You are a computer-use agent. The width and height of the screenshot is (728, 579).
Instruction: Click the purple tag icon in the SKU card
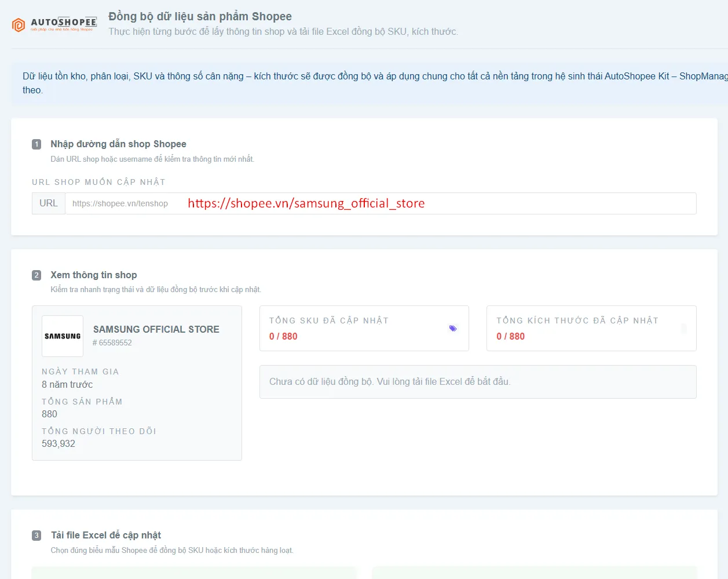pyautogui.click(x=453, y=329)
